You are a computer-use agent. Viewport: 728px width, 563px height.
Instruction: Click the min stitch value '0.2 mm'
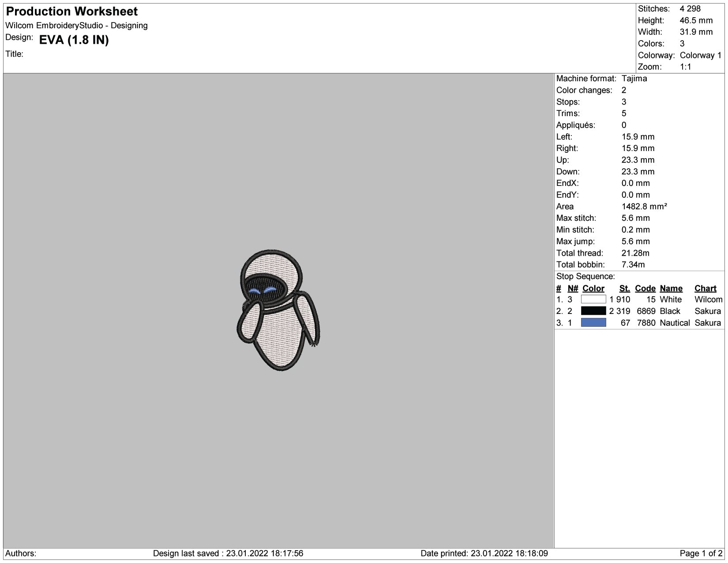pyautogui.click(x=636, y=230)
